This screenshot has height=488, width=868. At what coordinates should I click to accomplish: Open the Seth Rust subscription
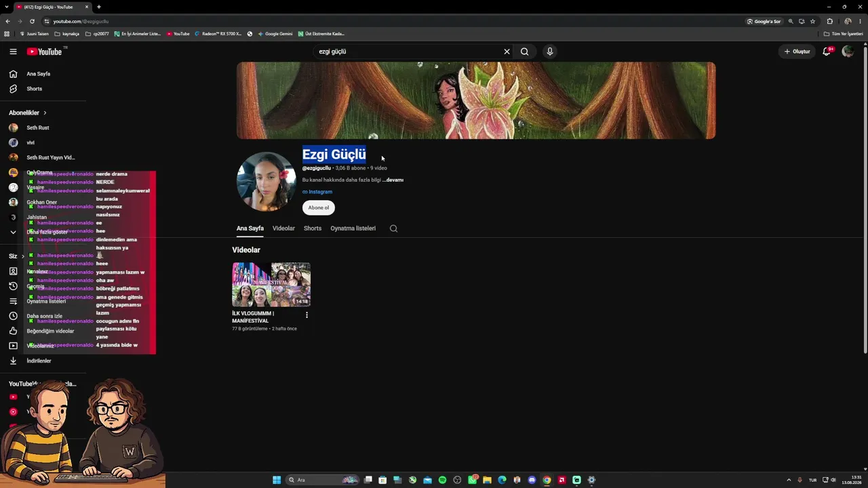point(37,127)
